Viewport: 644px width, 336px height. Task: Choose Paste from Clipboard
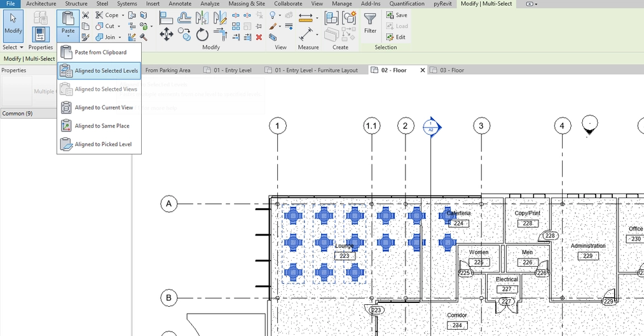[99, 53]
